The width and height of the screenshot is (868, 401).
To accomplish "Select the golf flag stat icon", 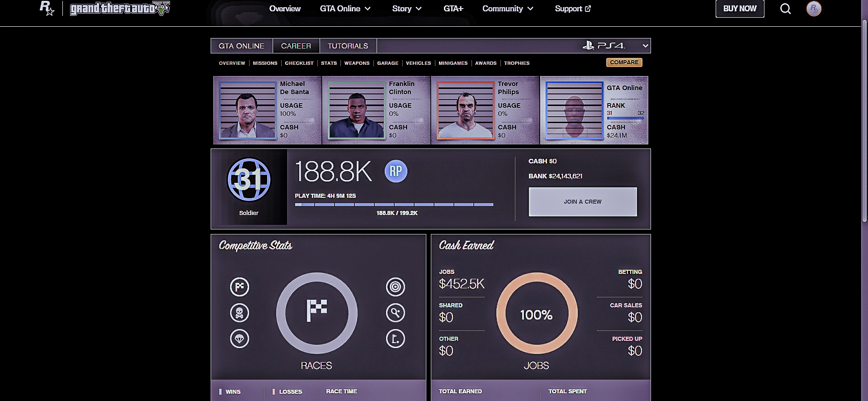I will 396,339.
